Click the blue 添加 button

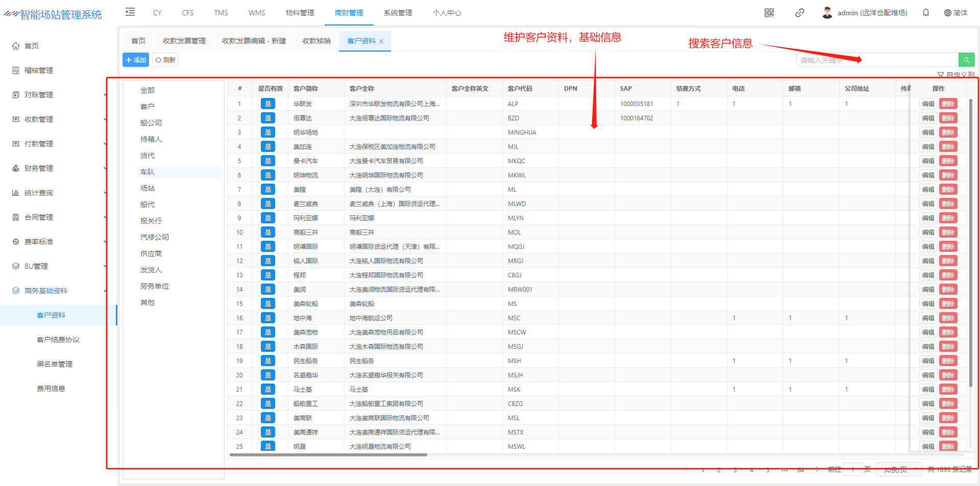[x=136, y=60]
